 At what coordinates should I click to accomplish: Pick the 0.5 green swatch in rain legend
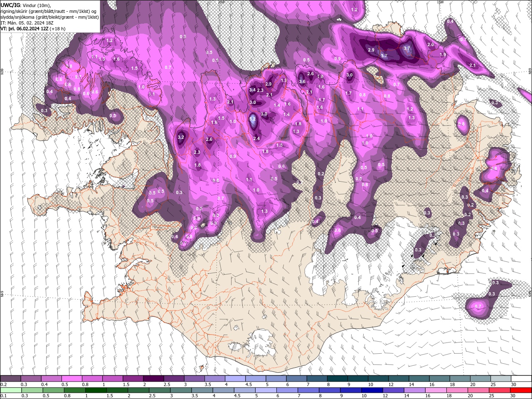[53, 390]
